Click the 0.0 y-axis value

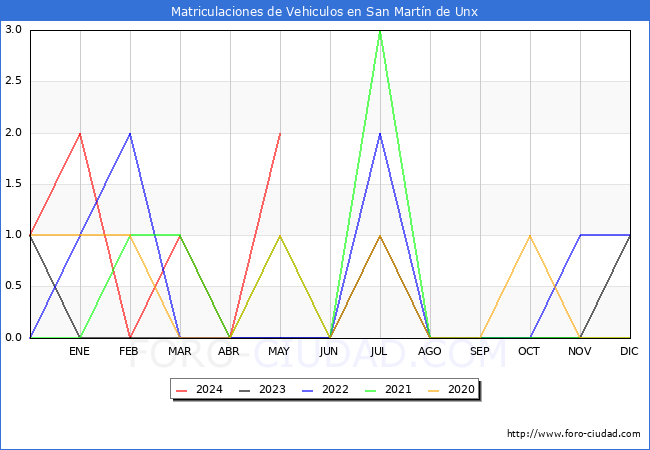(x=13, y=338)
